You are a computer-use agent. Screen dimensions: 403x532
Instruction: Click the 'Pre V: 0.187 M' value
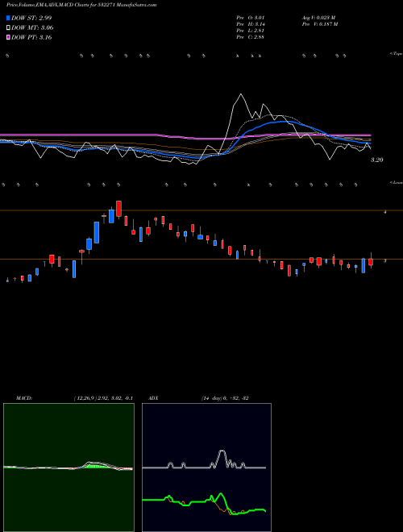pos(320,24)
